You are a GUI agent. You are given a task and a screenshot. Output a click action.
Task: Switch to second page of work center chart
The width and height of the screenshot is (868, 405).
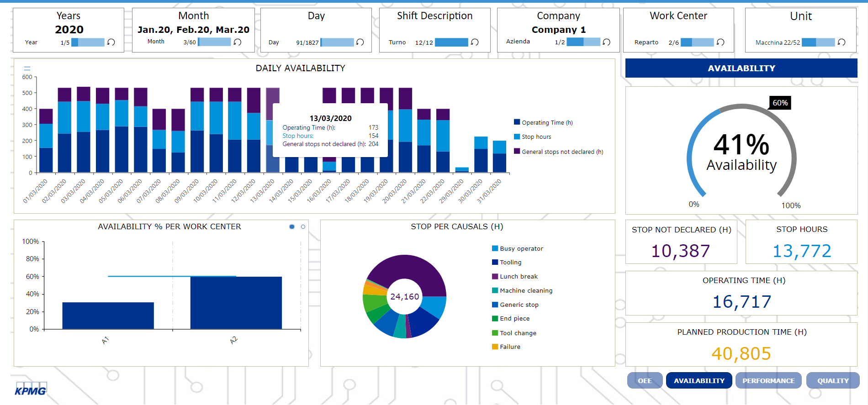(303, 227)
